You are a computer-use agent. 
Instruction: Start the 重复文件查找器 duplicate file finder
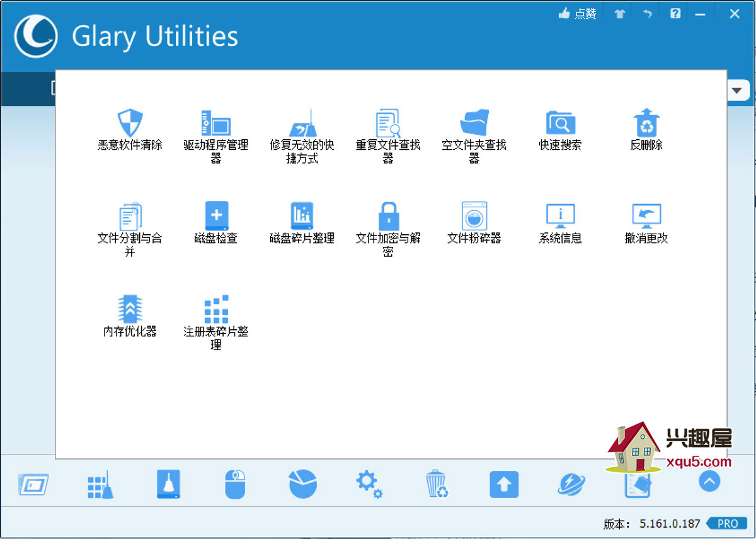coord(388,137)
